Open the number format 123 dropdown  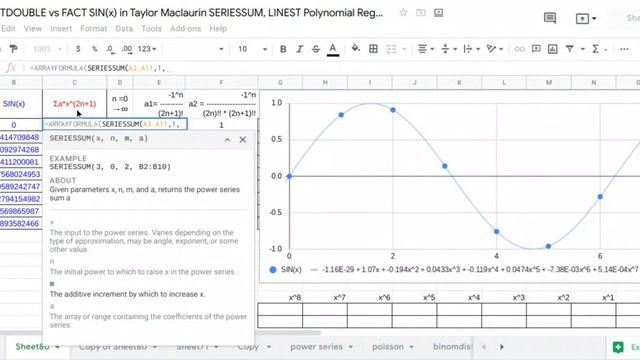point(147,49)
